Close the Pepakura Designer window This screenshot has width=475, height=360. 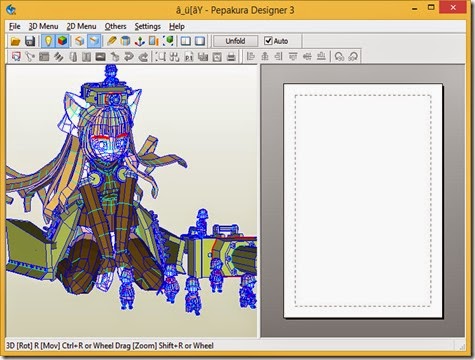point(453,7)
